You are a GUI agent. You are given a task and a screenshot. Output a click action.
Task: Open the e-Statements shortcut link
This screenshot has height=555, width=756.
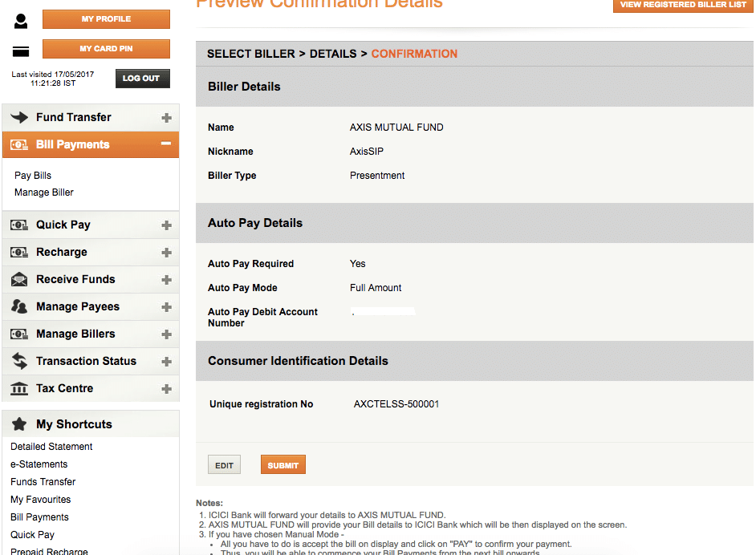pyautogui.click(x=39, y=464)
